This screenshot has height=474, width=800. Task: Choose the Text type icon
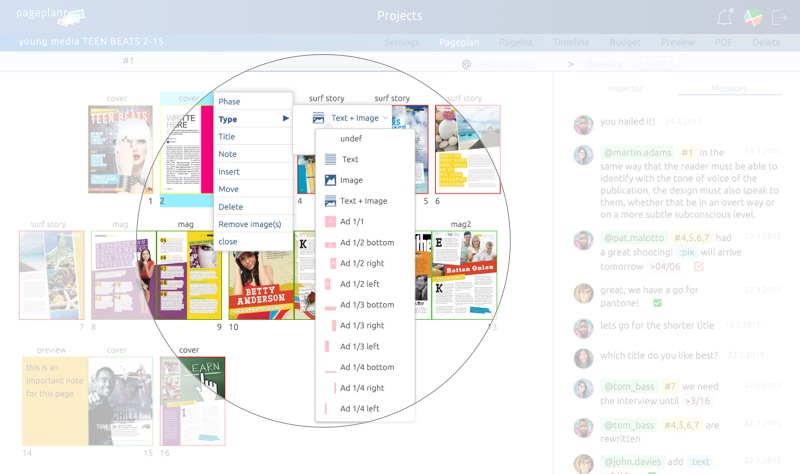coord(331,159)
